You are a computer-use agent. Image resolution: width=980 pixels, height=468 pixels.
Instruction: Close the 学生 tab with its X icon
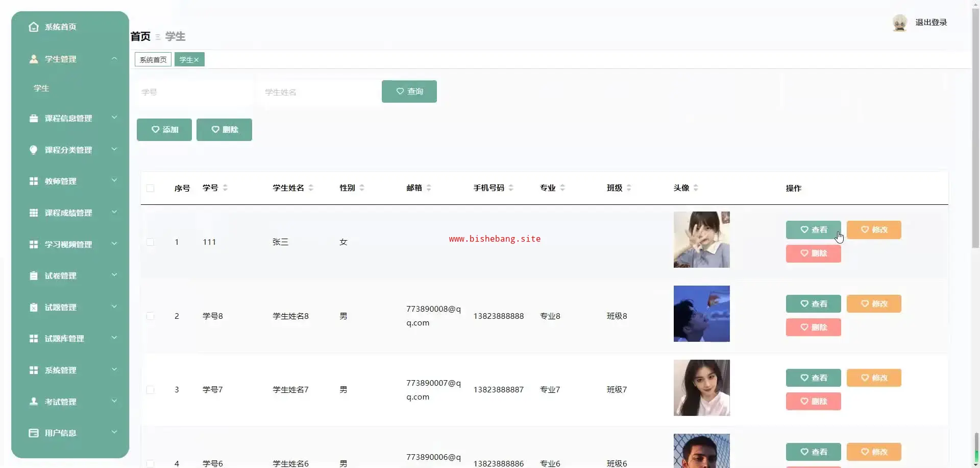[x=196, y=60]
